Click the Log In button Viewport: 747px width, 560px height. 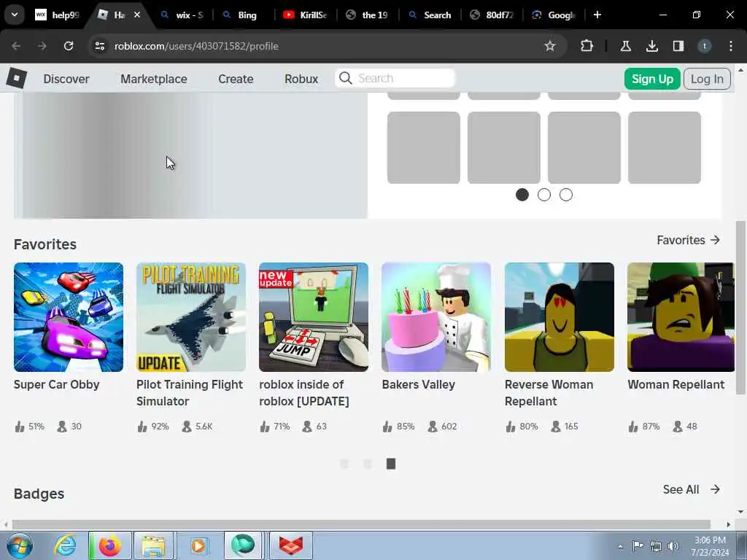707,79
